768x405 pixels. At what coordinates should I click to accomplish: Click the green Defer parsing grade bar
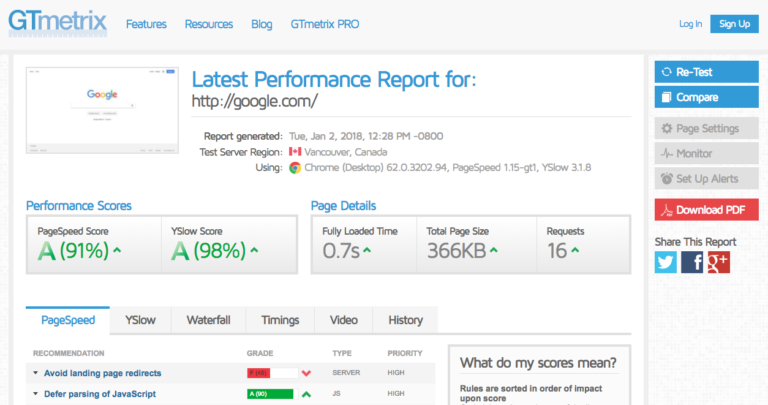tap(269, 394)
